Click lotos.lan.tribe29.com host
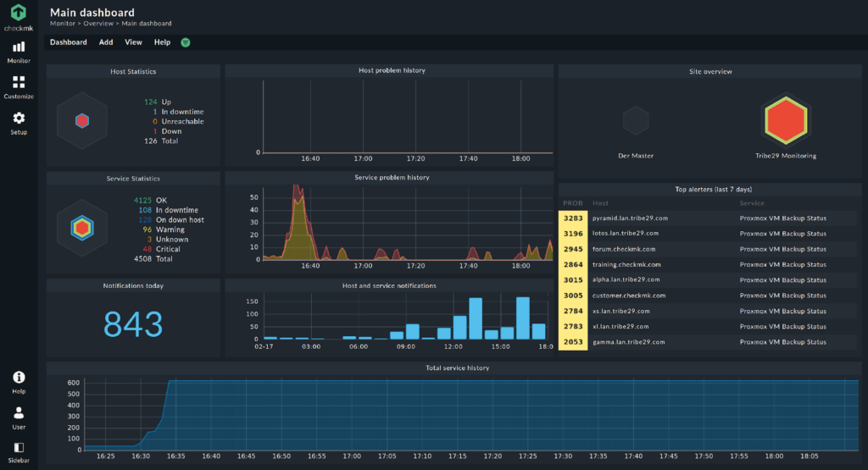 click(x=626, y=234)
